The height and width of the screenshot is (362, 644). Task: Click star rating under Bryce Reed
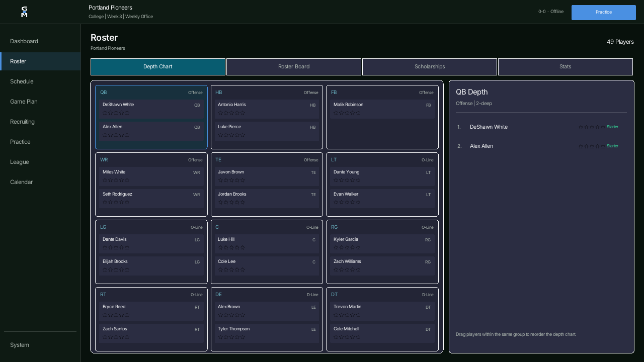tap(116, 315)
